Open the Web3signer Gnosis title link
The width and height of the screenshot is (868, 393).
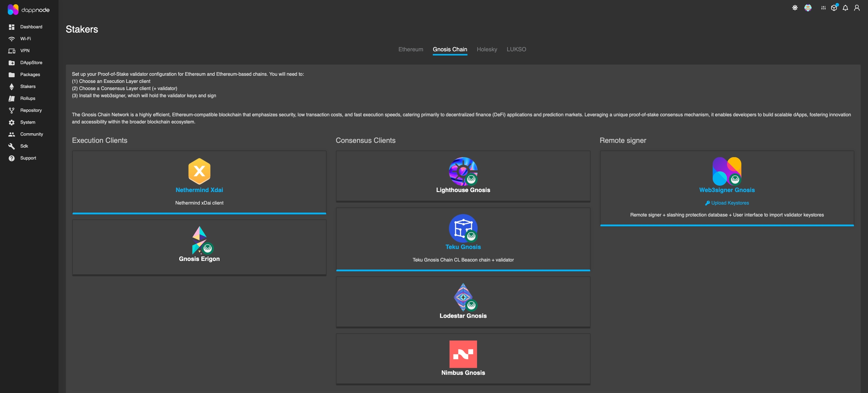(727, 190)
